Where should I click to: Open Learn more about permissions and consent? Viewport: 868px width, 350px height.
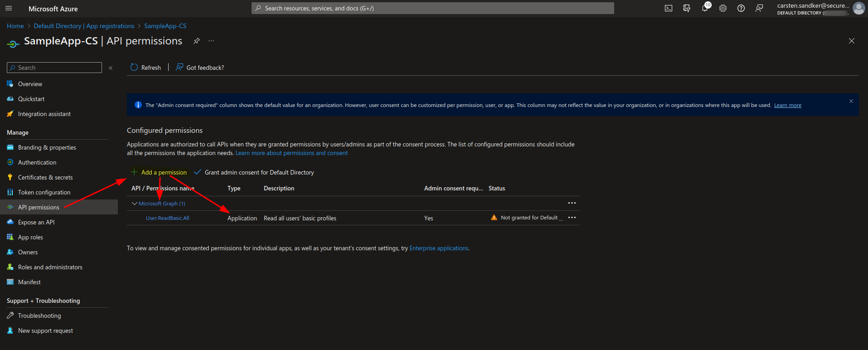point(291,153)
